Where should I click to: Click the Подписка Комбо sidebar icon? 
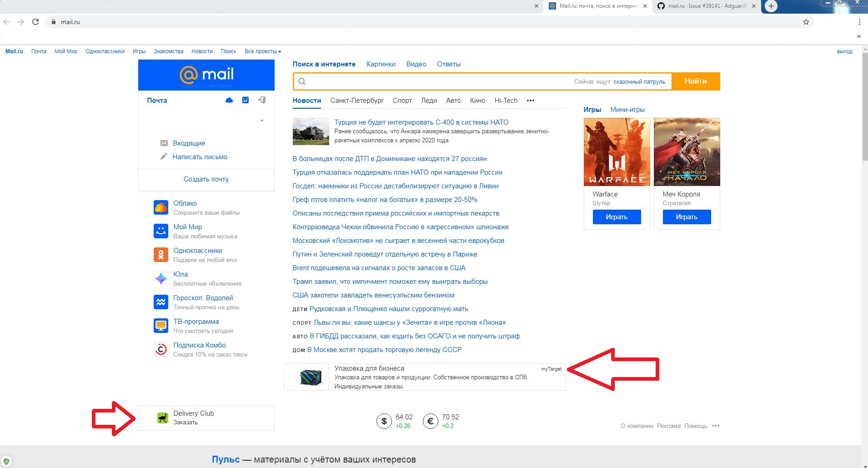161,349
